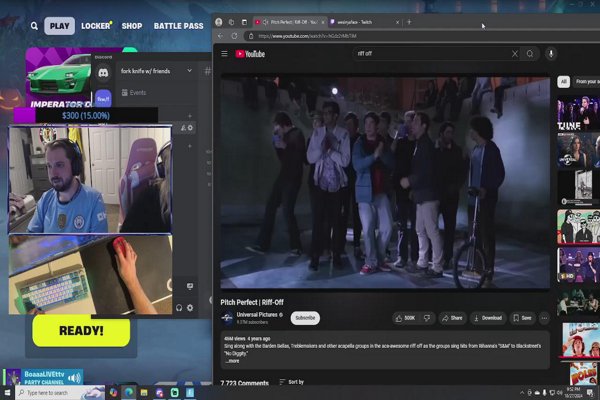600x400 pixels.
Task: Click the Share button under the video
Action: (x=452, y=318)
